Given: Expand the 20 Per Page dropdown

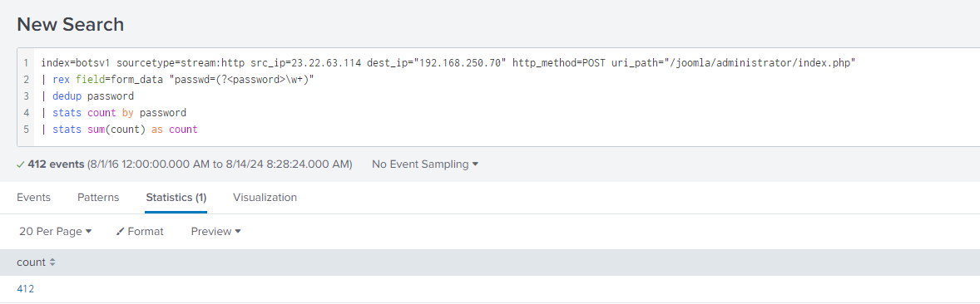Looking at the screenshot, I should click(56, 232).
